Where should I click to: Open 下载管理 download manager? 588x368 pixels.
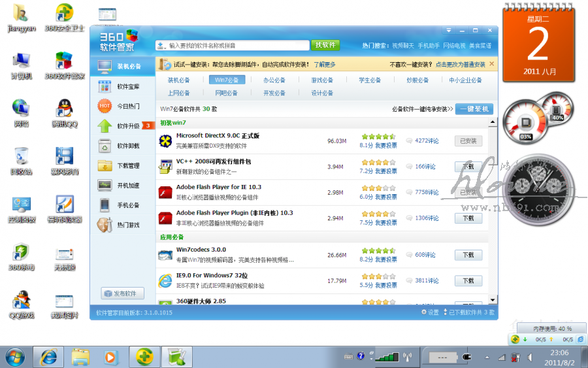tap(127, 166)
